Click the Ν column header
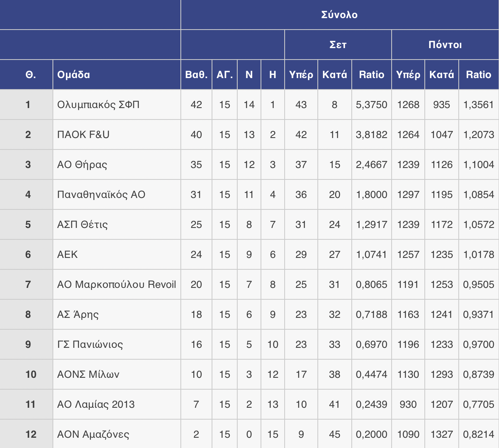The width and height of the screenshot is (499, 448). (x=249, y=75)
